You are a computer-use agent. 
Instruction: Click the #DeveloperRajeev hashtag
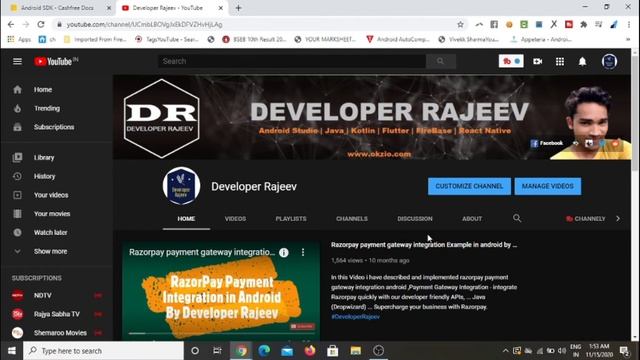click(356, 317)
